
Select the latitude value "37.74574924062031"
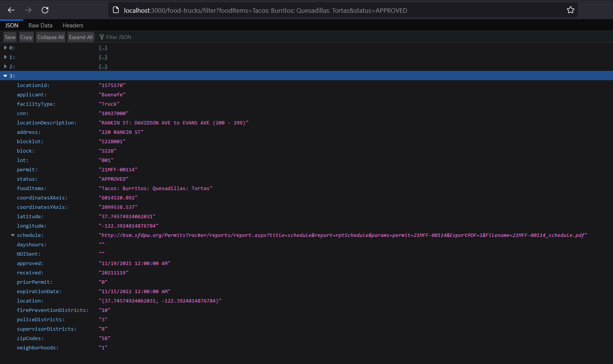[x=127, y=216]
